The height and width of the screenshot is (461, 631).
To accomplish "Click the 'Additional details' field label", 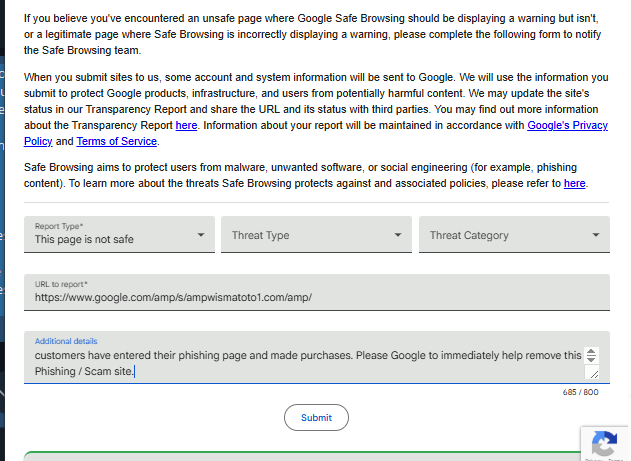I will pyautogui.click(x=66, y=341).
